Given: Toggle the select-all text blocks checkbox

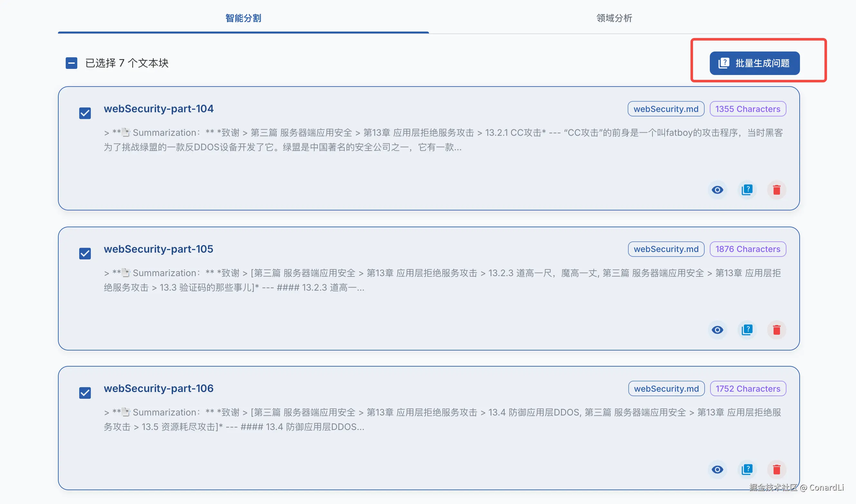Looking at the screenshot, I should 71,63.
